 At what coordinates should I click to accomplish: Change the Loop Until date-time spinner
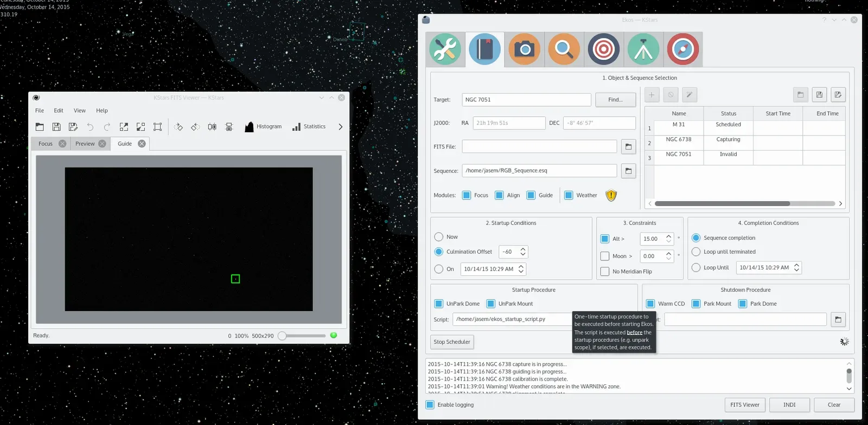[x=796, y=267]
